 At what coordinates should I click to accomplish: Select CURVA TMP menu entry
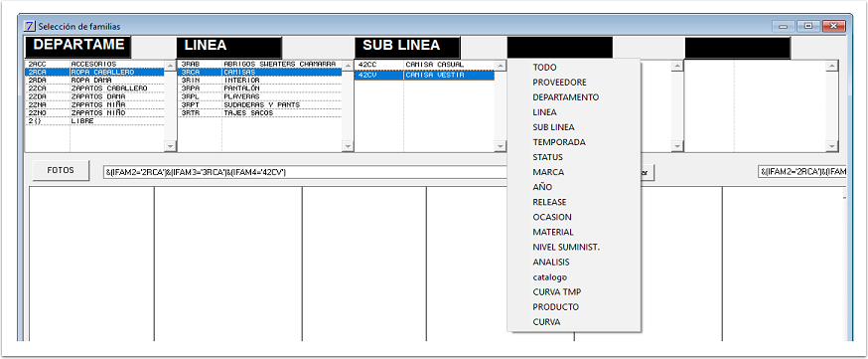coord(574,291)
